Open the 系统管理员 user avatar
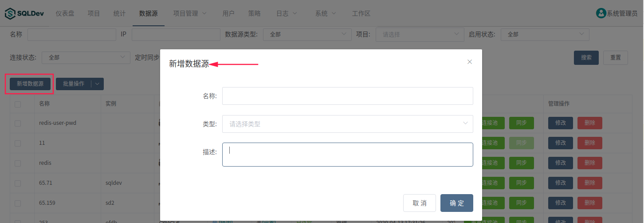 [601, 13]
